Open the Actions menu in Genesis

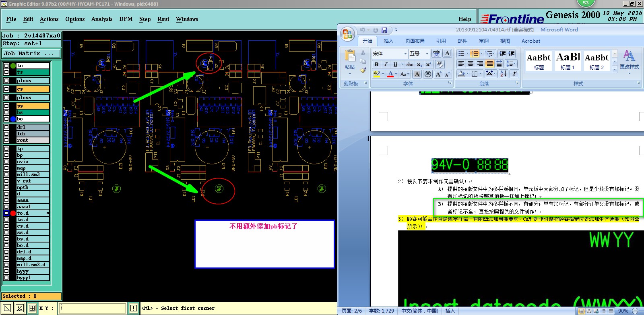(x=49, y=19)
